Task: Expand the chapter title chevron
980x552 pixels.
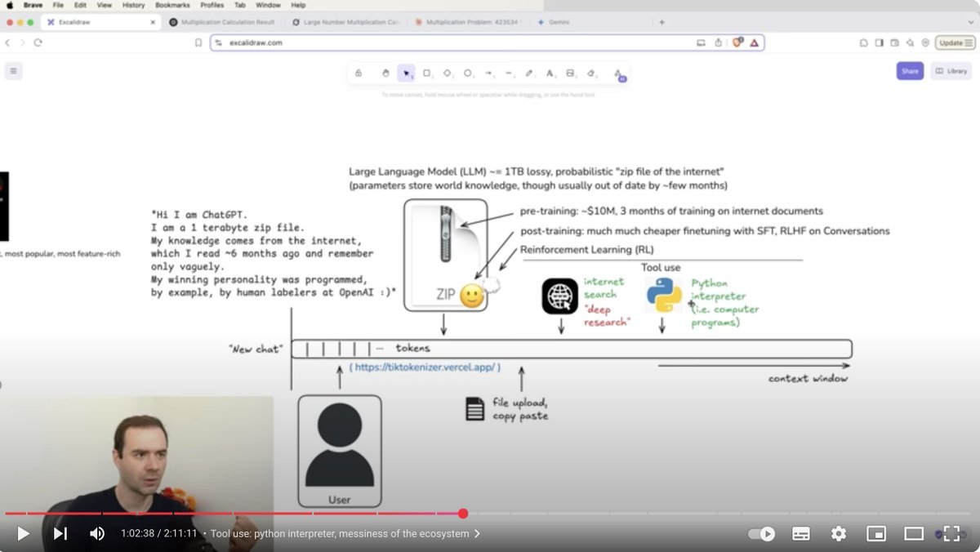Action: pos(477,534)
